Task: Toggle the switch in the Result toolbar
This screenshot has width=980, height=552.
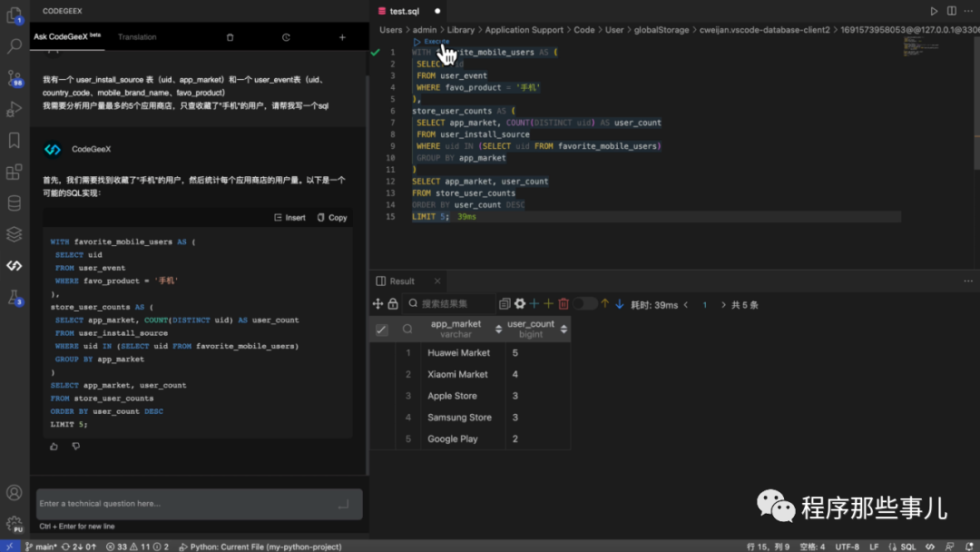Action: point(585,302)
